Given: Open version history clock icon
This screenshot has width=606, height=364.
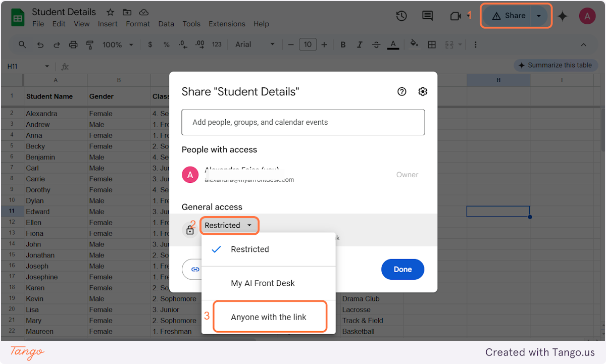Looking at the screenshot, I should (401, 16).
